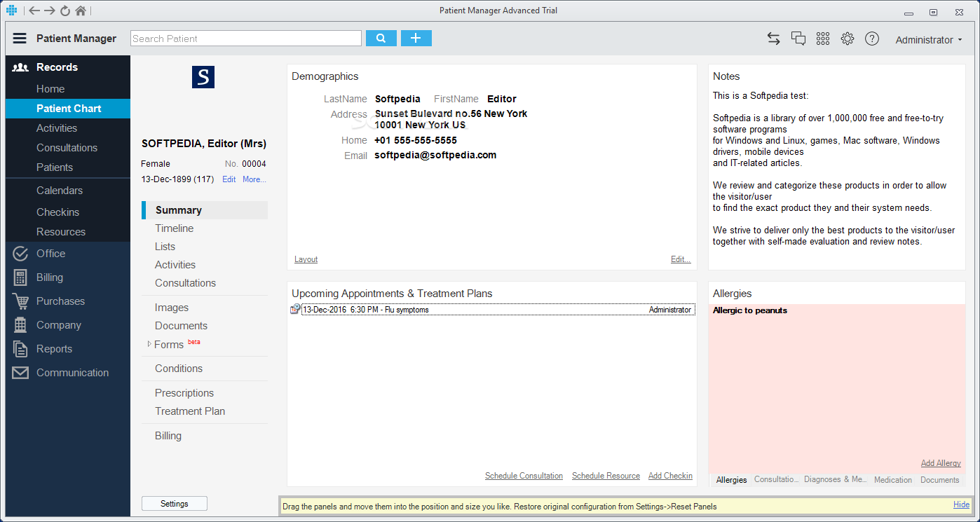Switch to Medication tab
Screen dimensions: 980x522
pos(893,480)
